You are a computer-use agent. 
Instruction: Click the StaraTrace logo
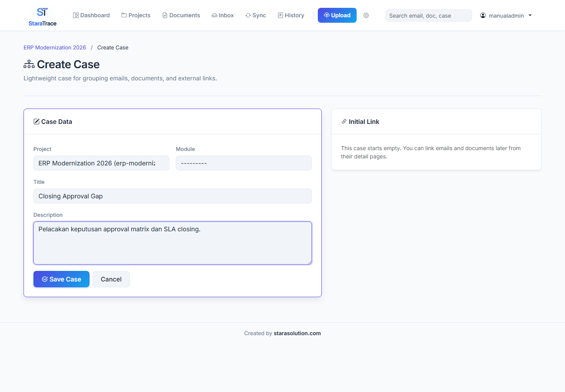42,16
